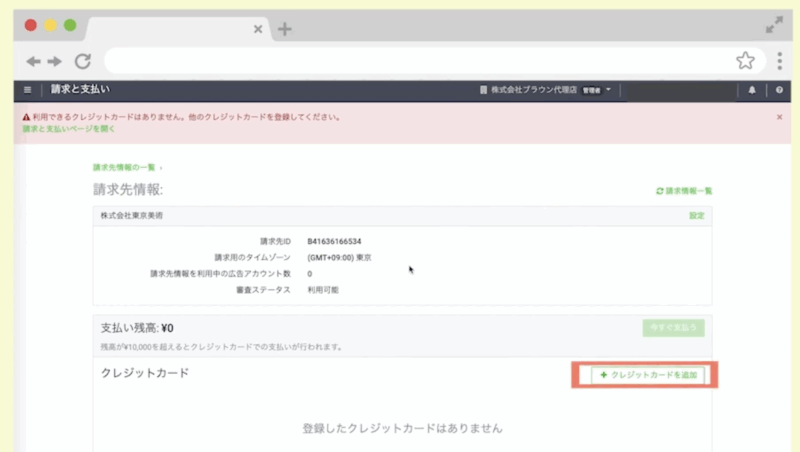Click the macOS yellow minimize button
Viewport: 800px width, 452px height.
point(51,25)
